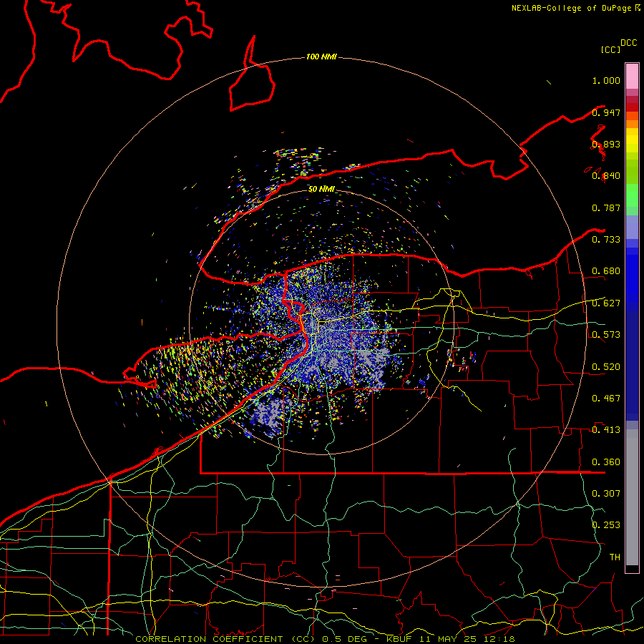Click the 0.467 legend value
The image size is (644, 644).
(606, 399)
